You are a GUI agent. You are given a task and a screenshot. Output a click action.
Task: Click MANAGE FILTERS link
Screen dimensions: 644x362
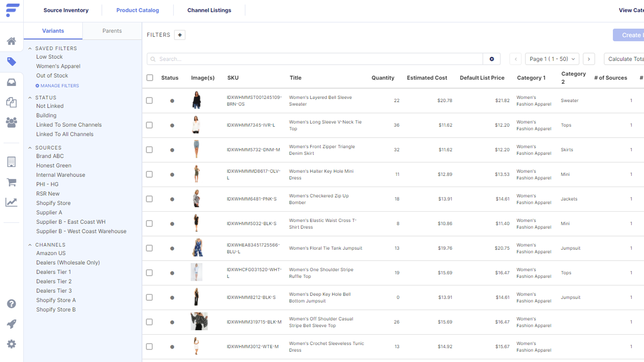tap(58, 86)
